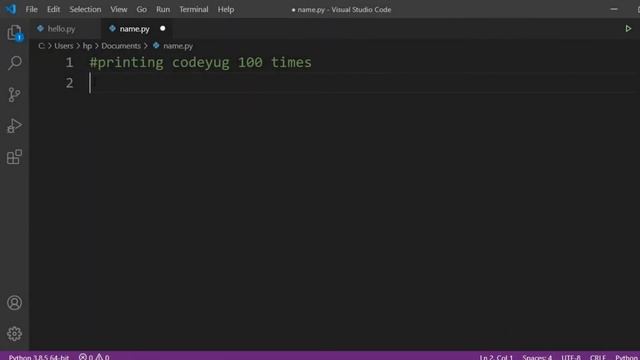Open the Manage gear icon

[x=14, y=334]
